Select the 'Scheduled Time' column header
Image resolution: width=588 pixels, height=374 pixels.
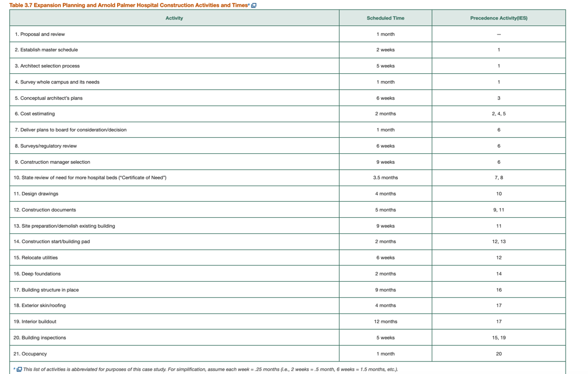[386, 18]
